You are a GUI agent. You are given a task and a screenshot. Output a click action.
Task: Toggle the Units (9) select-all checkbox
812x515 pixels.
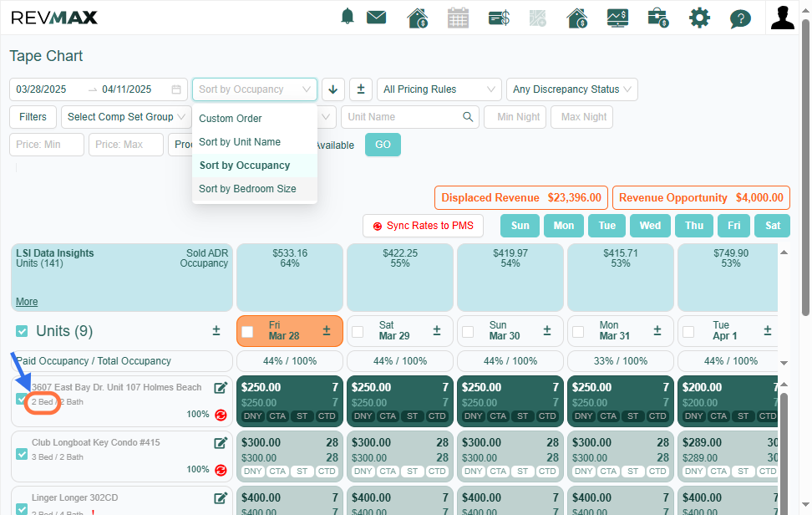click(x=22, y=331)
